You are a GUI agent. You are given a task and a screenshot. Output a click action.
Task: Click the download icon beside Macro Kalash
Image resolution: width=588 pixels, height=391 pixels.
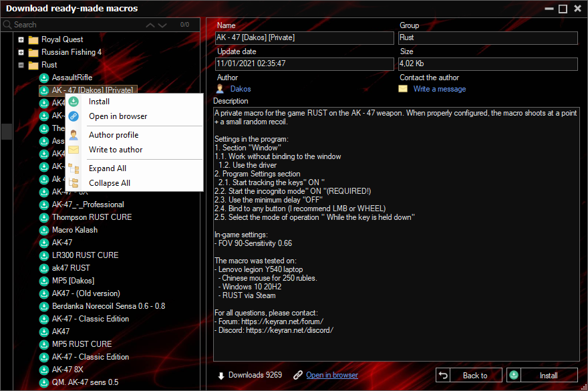(x=44, y=230)
